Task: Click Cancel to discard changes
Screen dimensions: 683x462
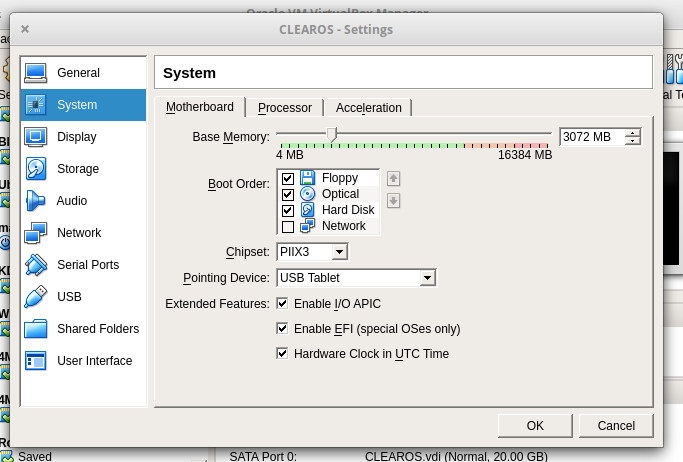Action: 616,425
